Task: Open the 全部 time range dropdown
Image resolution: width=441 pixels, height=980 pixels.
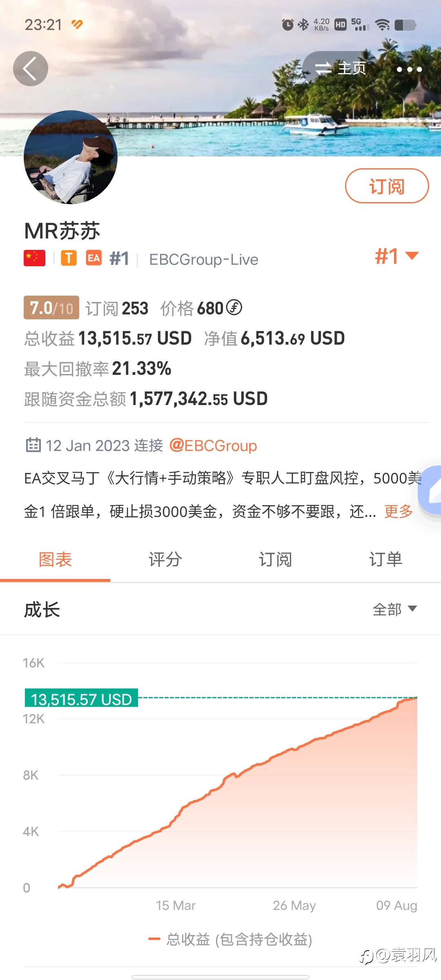Action: (x=394, y=609)
